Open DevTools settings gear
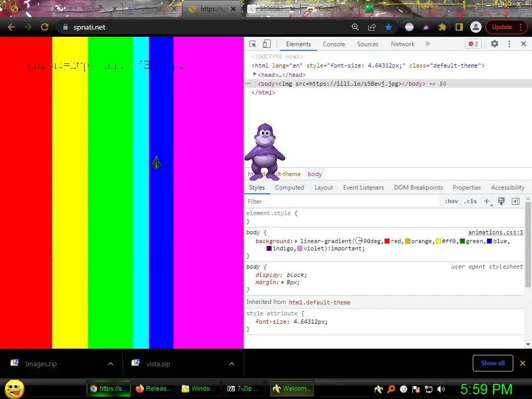Image resolution: width=532 pixels, height=399 pixels. click(495, 44)
